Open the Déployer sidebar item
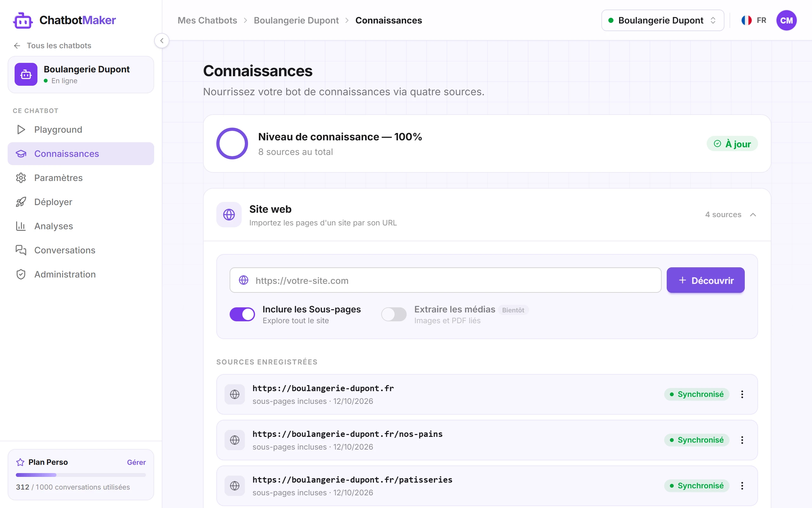812x508 pixels. [x=81, y=202]
